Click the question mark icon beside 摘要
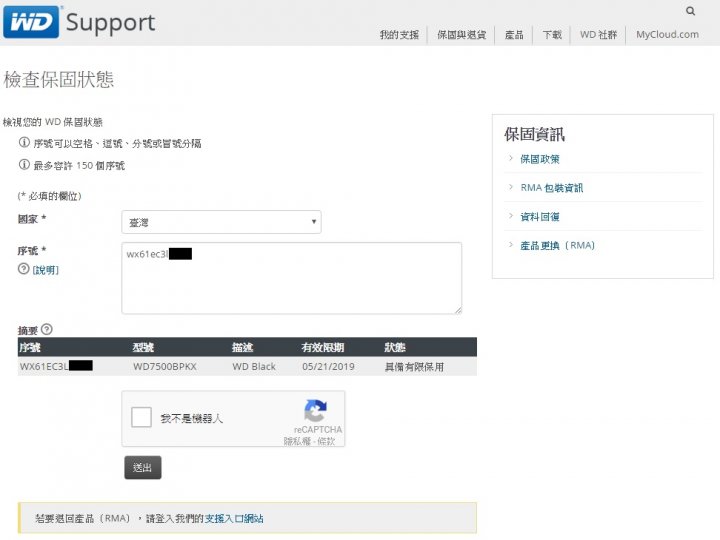Screen dimensions: 720x540 (46, 329)
